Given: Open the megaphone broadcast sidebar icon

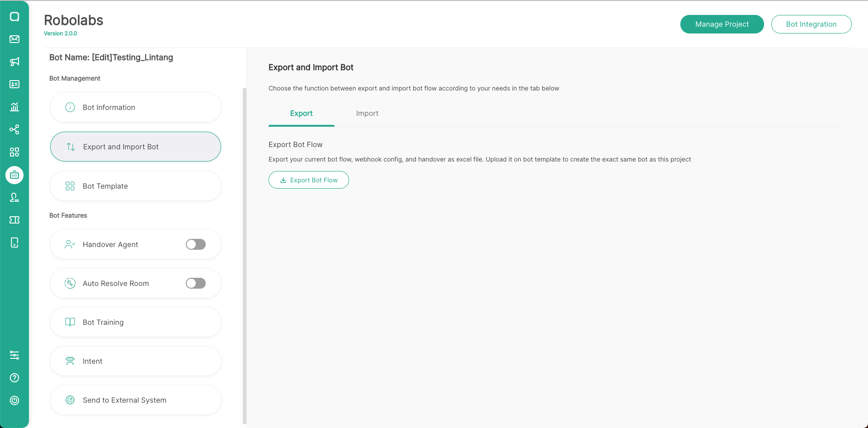Looking at the screenshot, I should pos(14,62).
